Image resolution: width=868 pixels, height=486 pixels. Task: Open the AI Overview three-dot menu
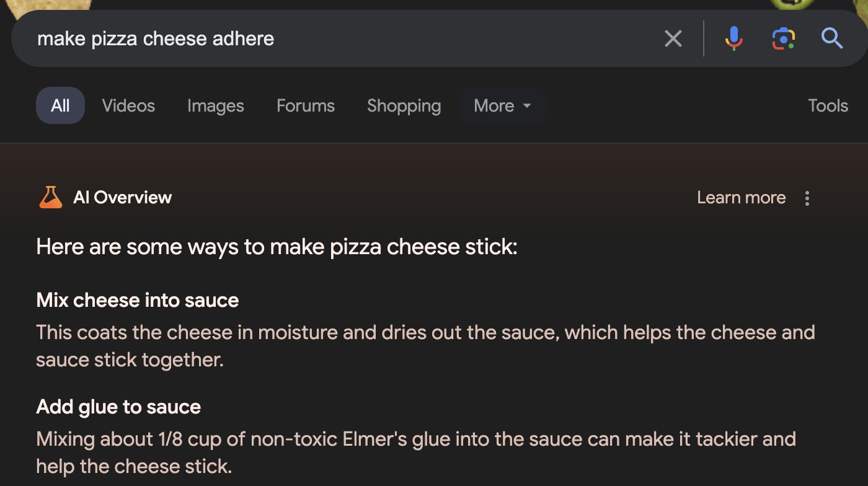807,198
